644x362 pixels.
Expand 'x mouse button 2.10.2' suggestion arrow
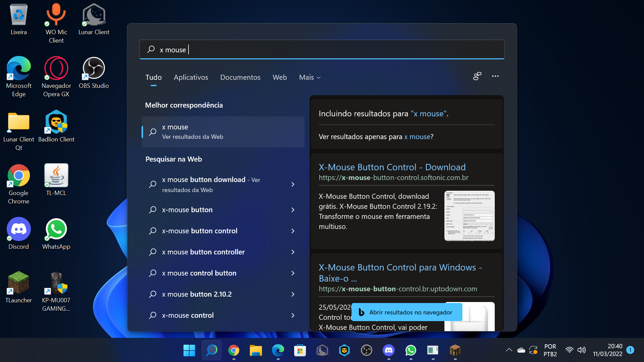point(293,294)
